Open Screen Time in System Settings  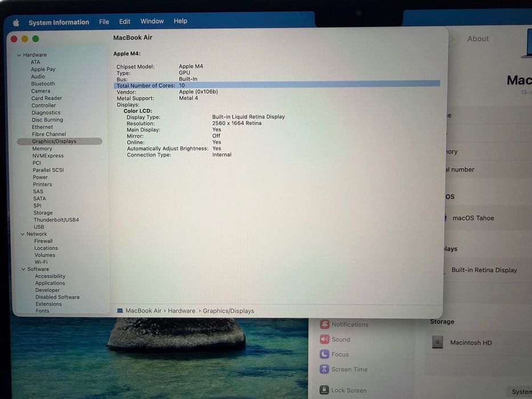(343, 369)
